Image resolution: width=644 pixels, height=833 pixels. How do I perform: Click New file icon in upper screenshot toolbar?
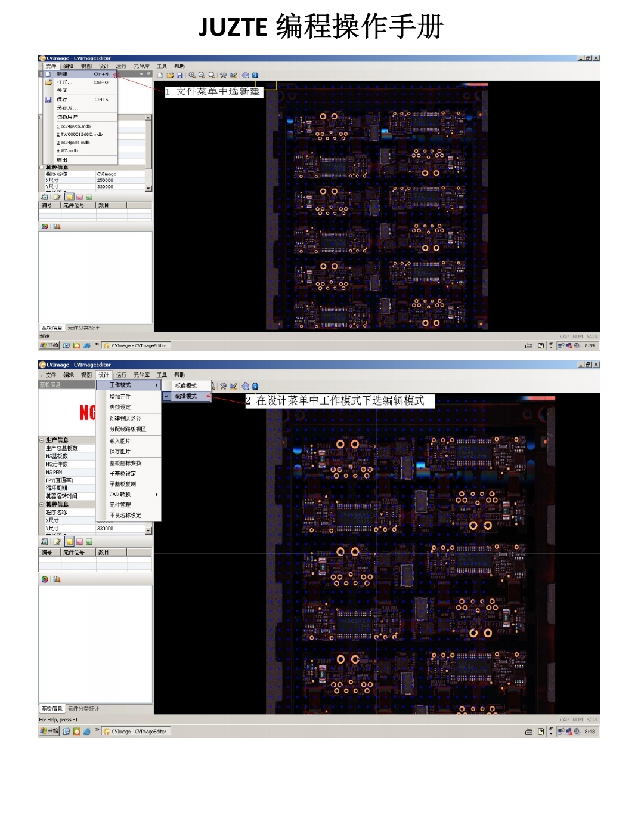click(160, 76)
